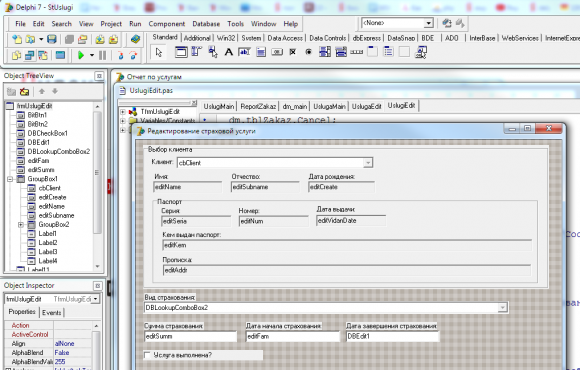Open the DBLookupComboBox2 dropdown arrow
This screenshot has height=370, width=580.
pyautogui.click(x=502, y=307)
